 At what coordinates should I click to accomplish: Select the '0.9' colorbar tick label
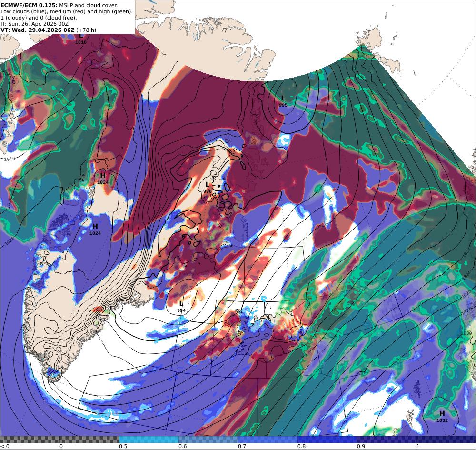pyautogui.click(x=361, y=446)
